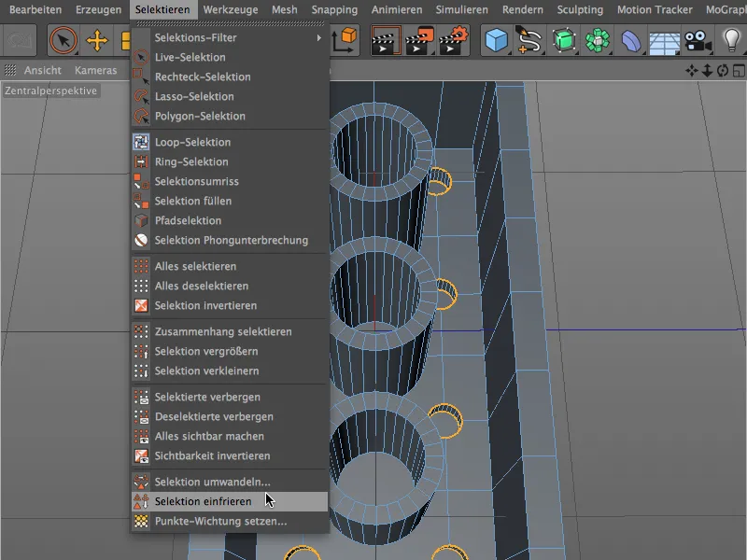
Task: Open the Deformer bend icon
Action: [631, 41]
